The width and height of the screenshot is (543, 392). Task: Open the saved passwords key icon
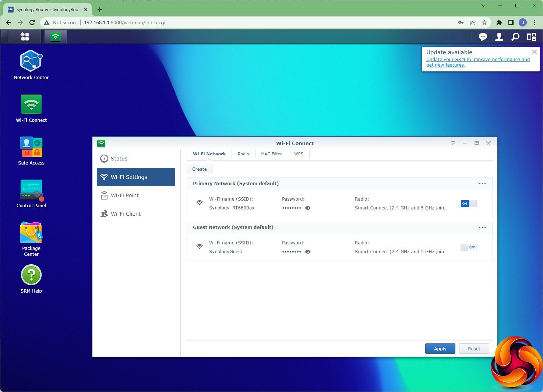pyautogui.click(x=461, y=22)
